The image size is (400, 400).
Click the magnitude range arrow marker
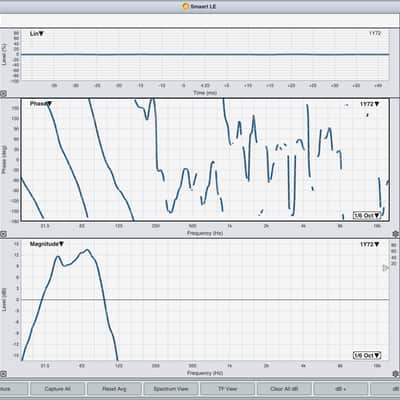pos(385,268)
